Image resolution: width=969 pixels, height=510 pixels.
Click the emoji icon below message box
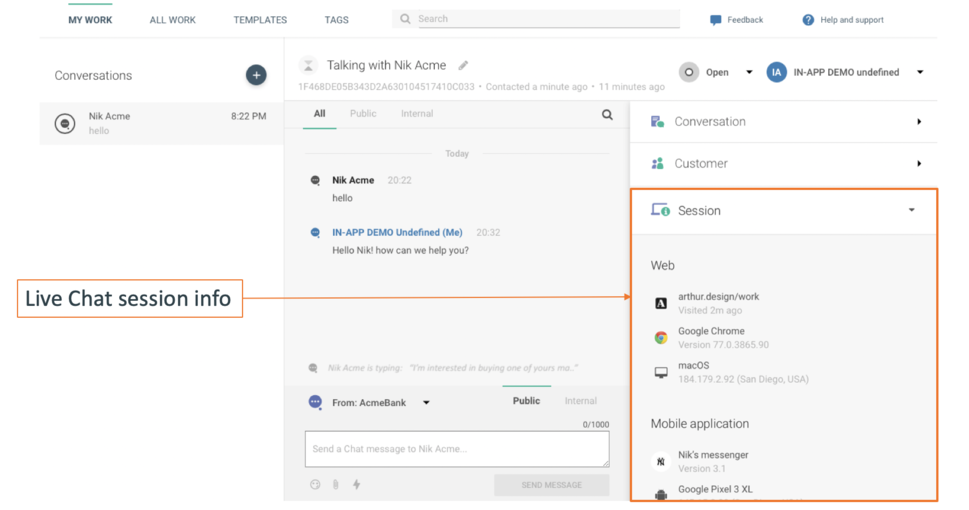(x=315, y=485)
